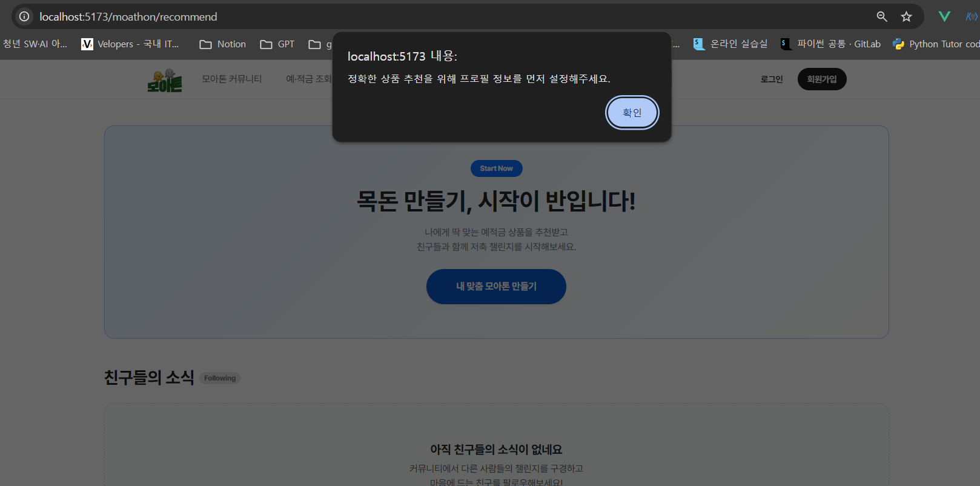Click the zoom magnifier icon in the address bar
The width and height of the screenshot is (980, 486).
tap(882, 16)
